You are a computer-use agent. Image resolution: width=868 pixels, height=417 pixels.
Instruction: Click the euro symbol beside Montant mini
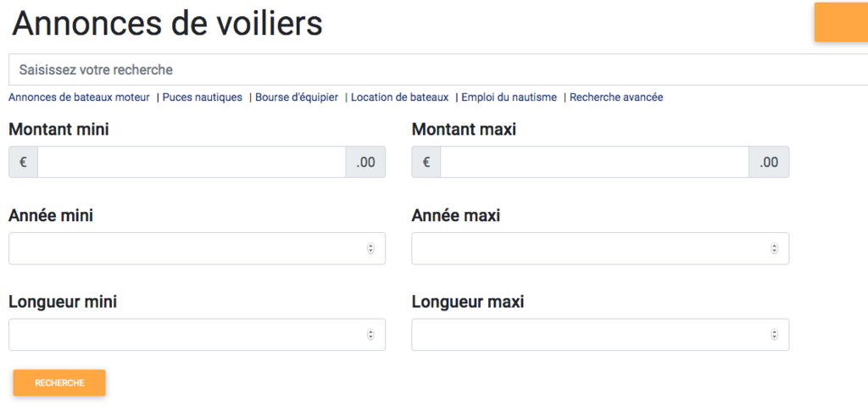[x=23, y=162]
